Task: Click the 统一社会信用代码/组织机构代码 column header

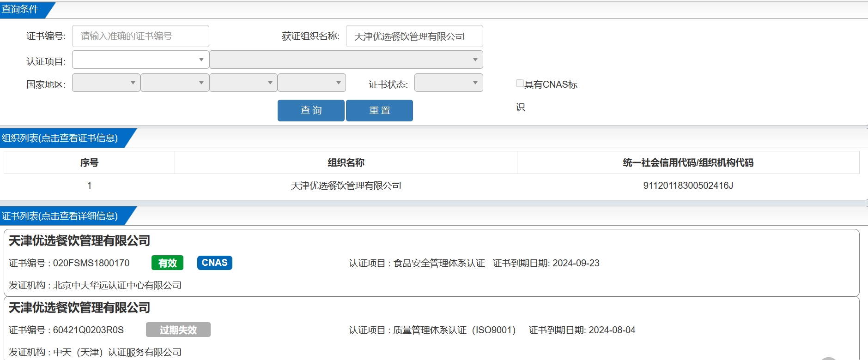Action: (x=688, y=162)
